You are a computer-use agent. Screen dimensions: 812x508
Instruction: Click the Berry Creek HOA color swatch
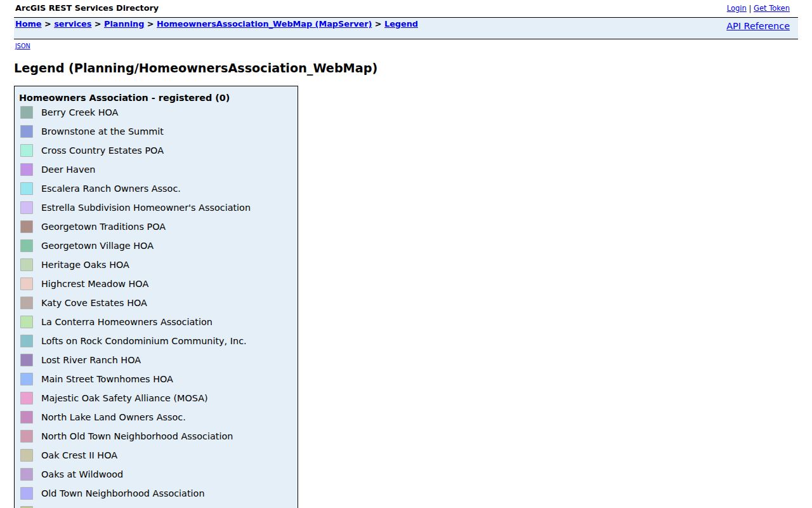point(27,112)
